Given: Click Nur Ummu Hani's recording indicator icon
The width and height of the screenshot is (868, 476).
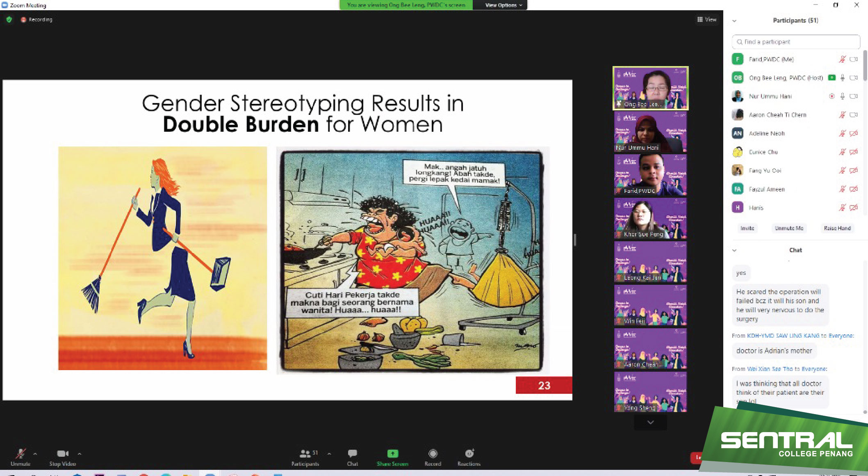Looking at the screenshot, I should (x=832, y=96).
